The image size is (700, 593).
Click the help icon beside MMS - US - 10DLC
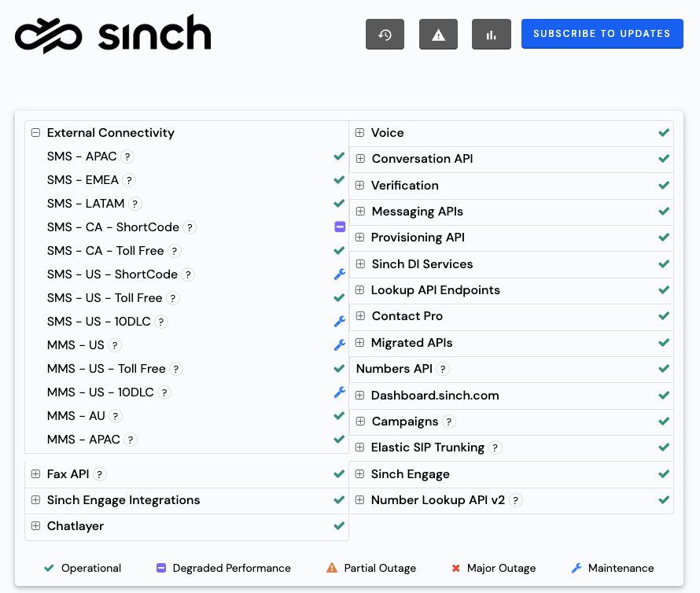(x=164, y=393)
